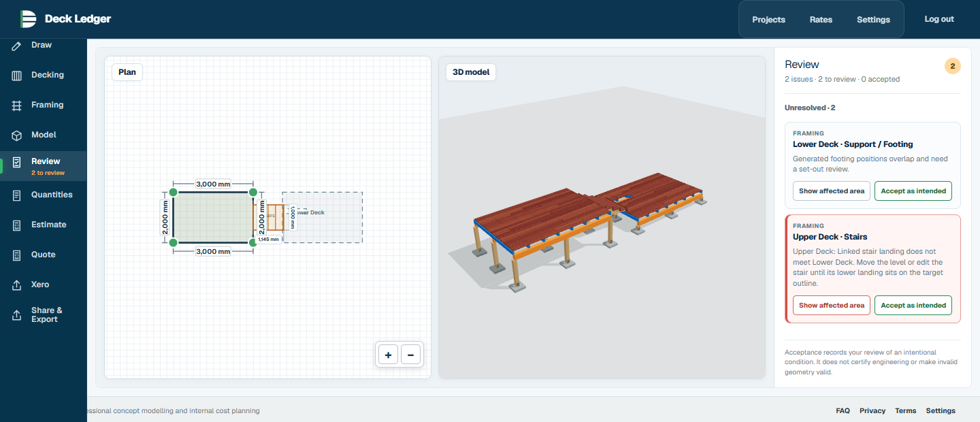Click the Draw pencil icon in sidebar

pos(17,46)
